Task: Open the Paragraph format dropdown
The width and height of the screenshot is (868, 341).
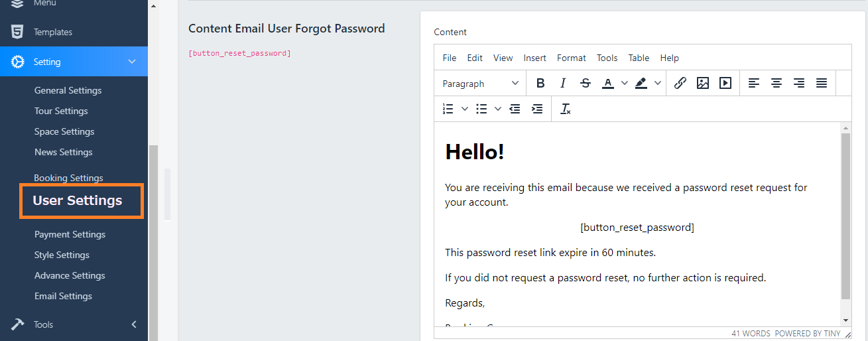Action: [x=481, y=84]
